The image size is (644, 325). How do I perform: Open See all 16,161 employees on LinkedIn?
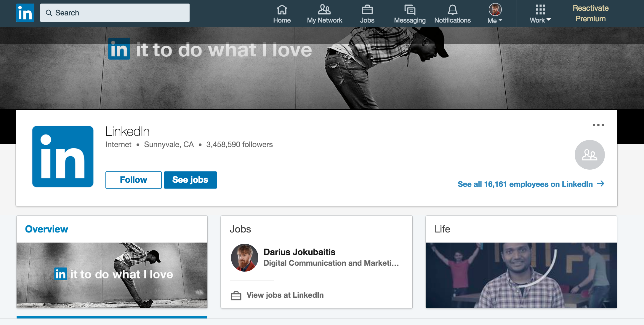(x=531, y=184)
